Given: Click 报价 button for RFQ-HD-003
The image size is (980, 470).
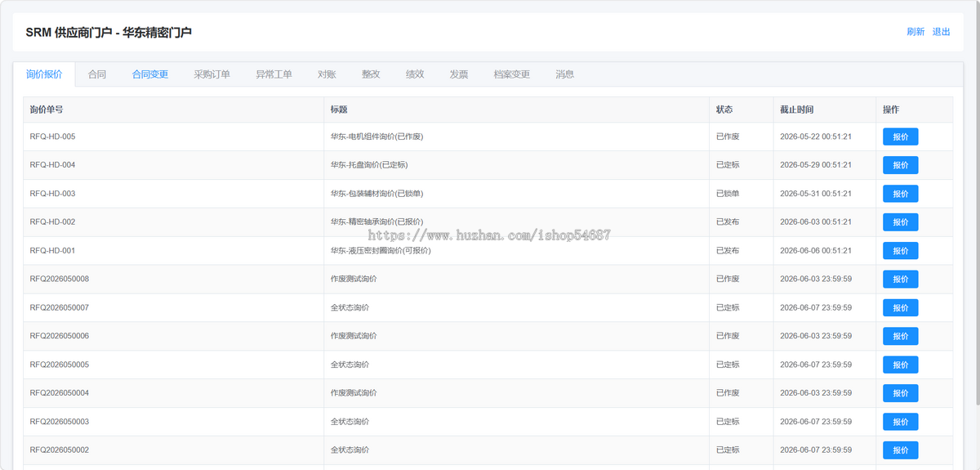Looking at the screenshot, I should (901, 194).
